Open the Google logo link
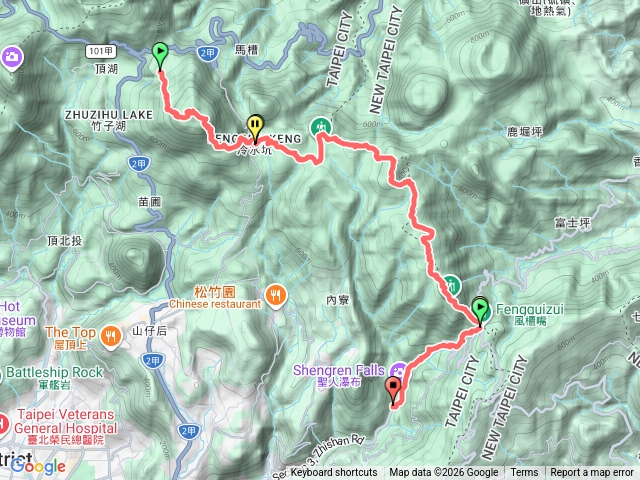 pos(38,466)
